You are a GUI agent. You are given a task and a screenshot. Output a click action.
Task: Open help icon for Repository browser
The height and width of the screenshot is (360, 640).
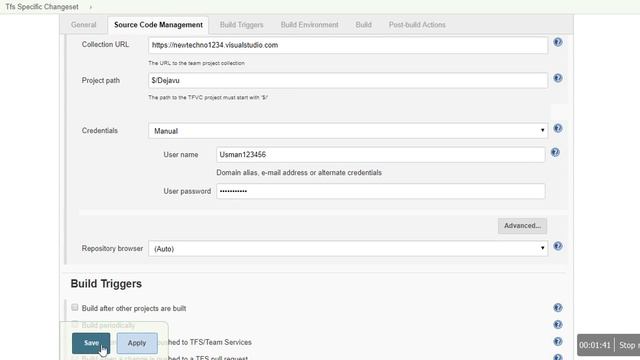tap(558, 246)
